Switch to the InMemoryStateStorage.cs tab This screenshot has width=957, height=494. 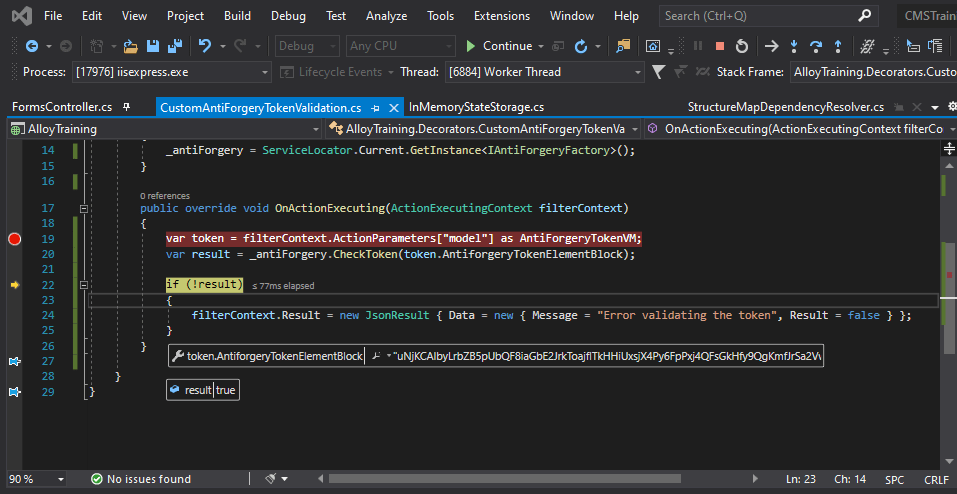coord(476,107)
